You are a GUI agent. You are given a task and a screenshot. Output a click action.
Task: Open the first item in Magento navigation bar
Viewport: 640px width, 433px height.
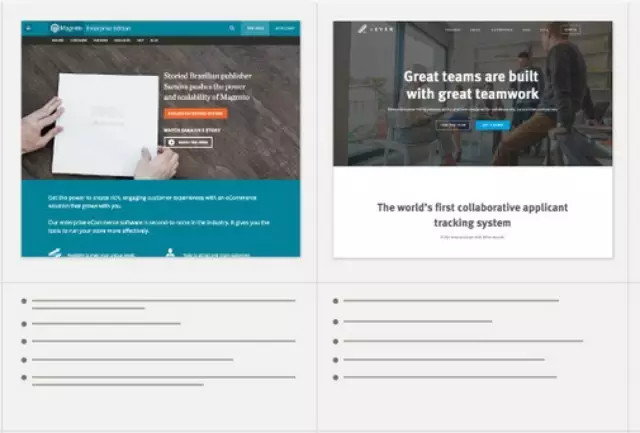coord(57,42)
